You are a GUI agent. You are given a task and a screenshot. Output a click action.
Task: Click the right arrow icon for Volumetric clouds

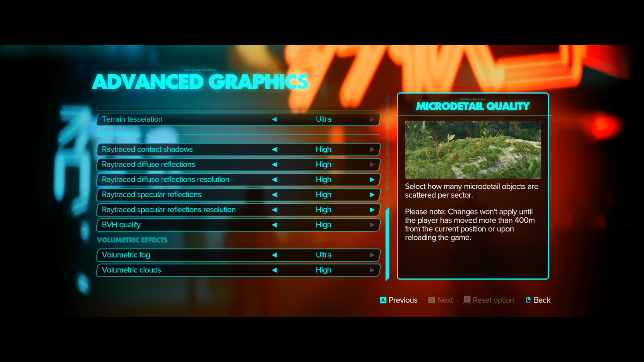click(372, 269)
